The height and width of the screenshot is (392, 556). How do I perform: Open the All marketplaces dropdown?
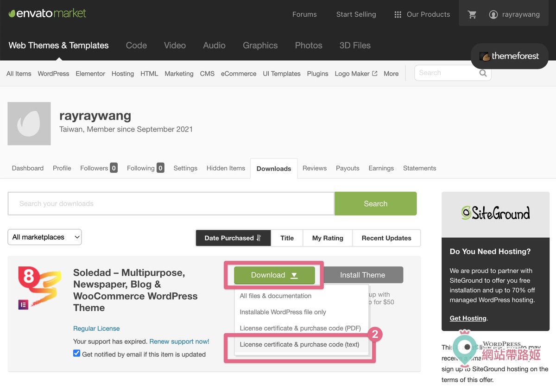tap(44, 237)
